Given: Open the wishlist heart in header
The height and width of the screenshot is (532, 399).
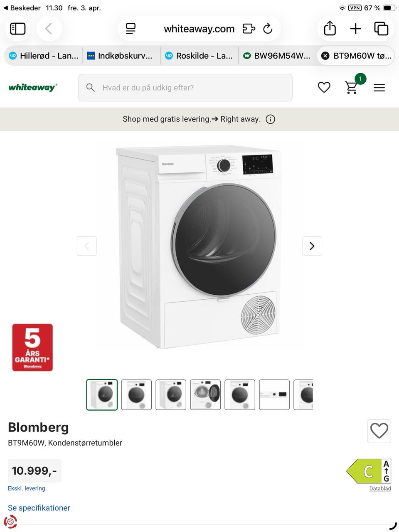Looking at the screenshot, I should pos(324,88).
